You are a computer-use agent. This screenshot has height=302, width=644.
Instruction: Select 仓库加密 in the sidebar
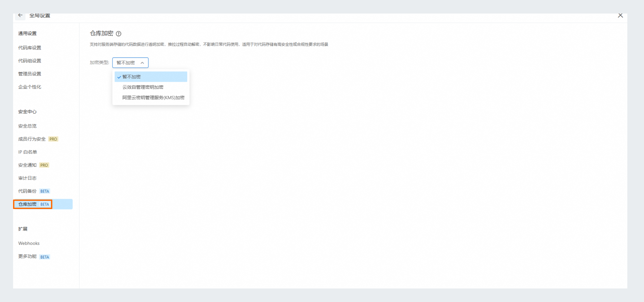coord(43,204)
